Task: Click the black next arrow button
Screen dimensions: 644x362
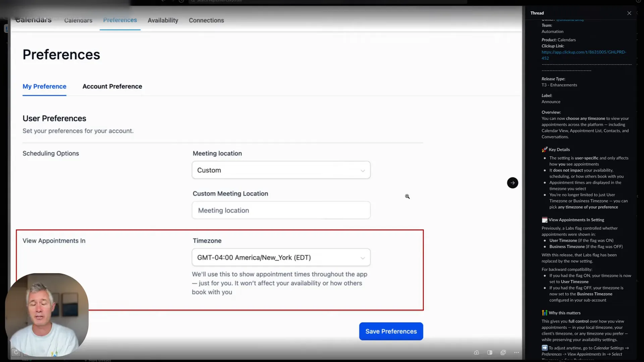Action: [x=513, y=183]
